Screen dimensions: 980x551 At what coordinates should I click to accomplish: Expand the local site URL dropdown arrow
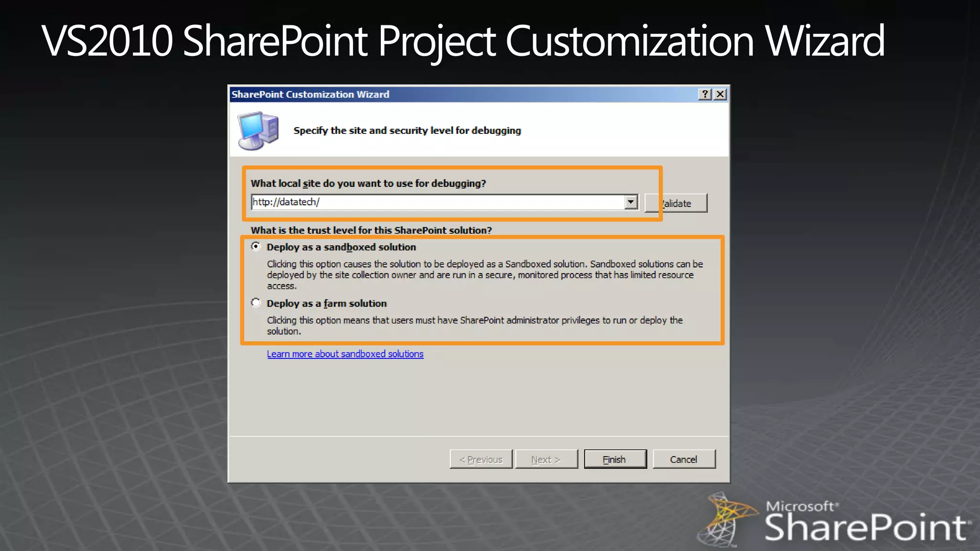(x=631, y=202)
